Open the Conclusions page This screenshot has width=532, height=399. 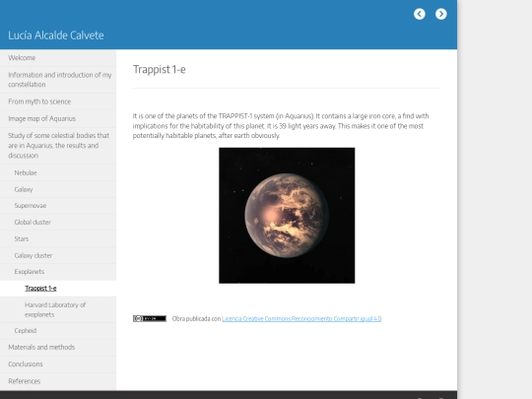tap(58, 365)
